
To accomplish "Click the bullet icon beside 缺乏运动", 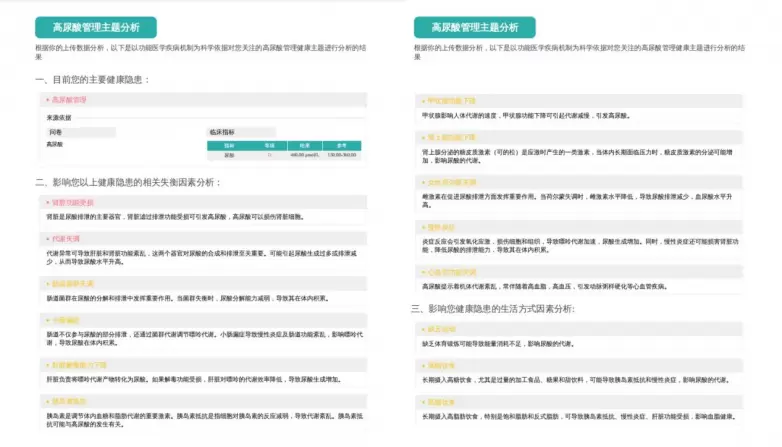I will [421, 329].
